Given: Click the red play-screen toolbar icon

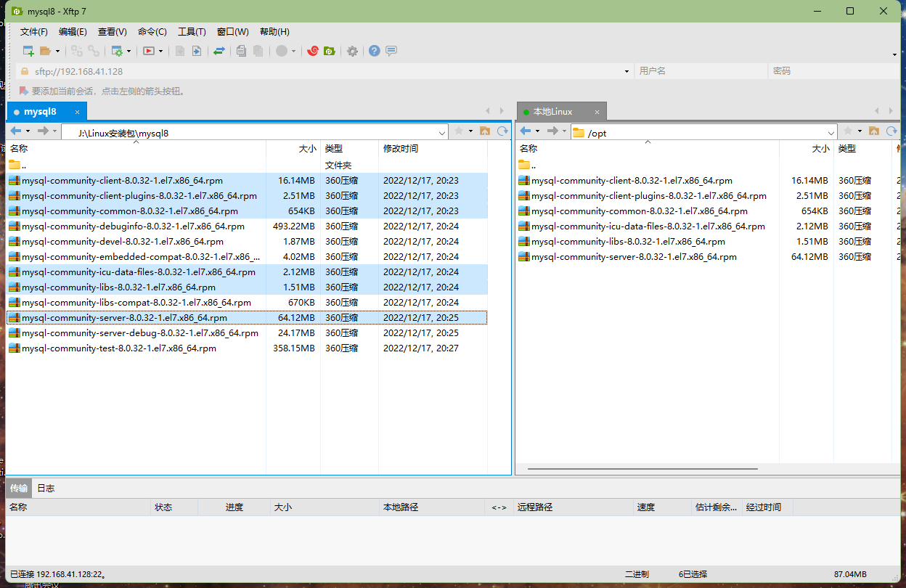Looking at the screenshot, I should pyautogui.click(x=149, y=51).
